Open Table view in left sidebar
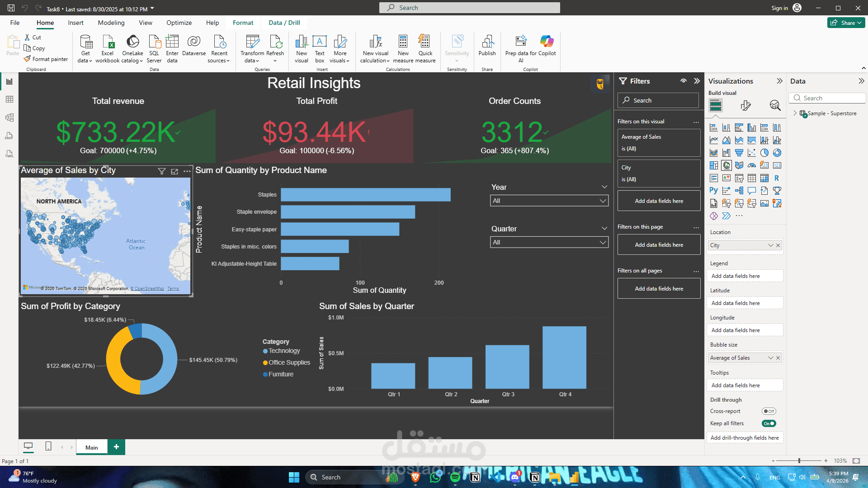This screenshot has height=488, width=868. (9, 99)
